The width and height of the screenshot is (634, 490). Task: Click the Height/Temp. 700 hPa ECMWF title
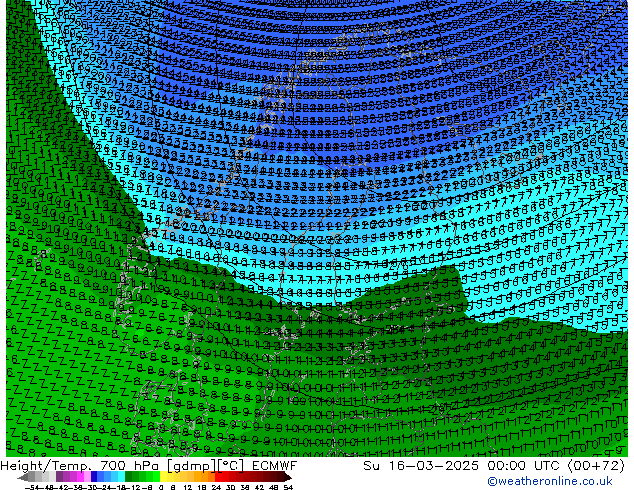pos(149,466)
